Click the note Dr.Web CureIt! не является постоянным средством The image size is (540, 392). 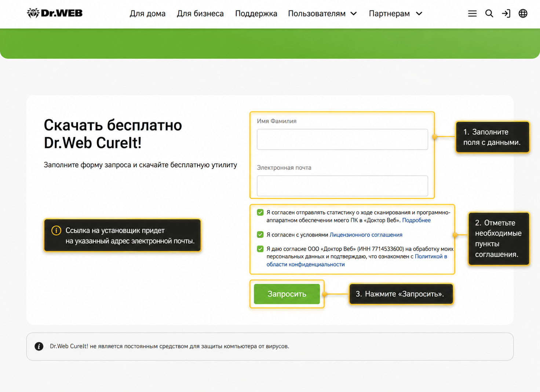[x=169, y=346]
